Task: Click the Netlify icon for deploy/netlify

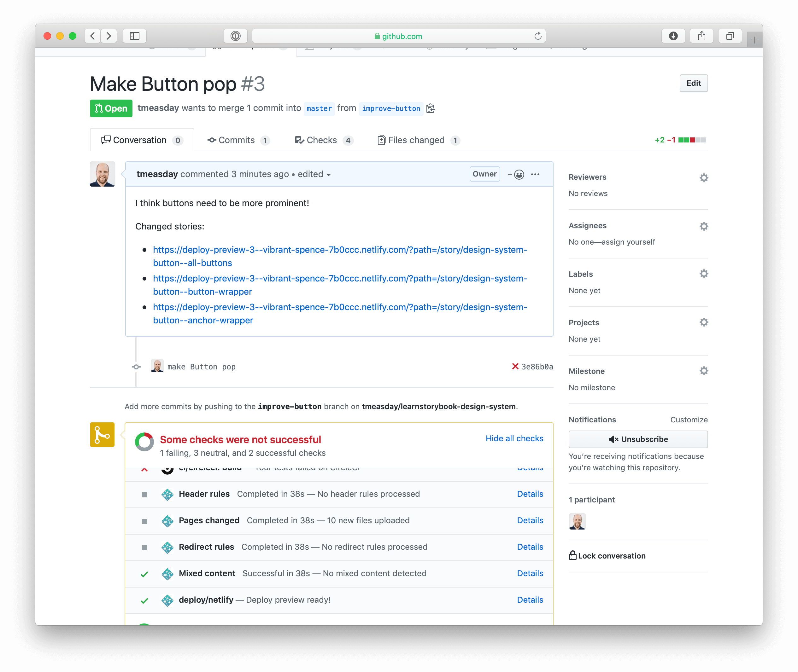Action: pyautogui.click(x=167, y=600)
